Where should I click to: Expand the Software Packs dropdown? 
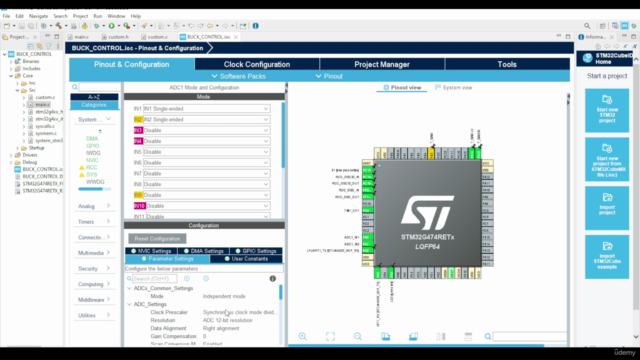tap(239, 76)
